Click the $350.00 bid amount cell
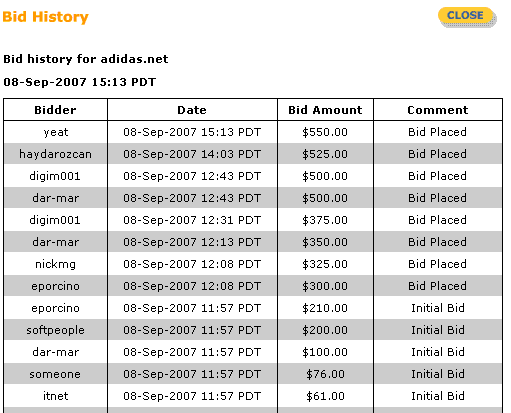Image resolution: width=511 pixels, height=413 pixels. pos(325,242)
